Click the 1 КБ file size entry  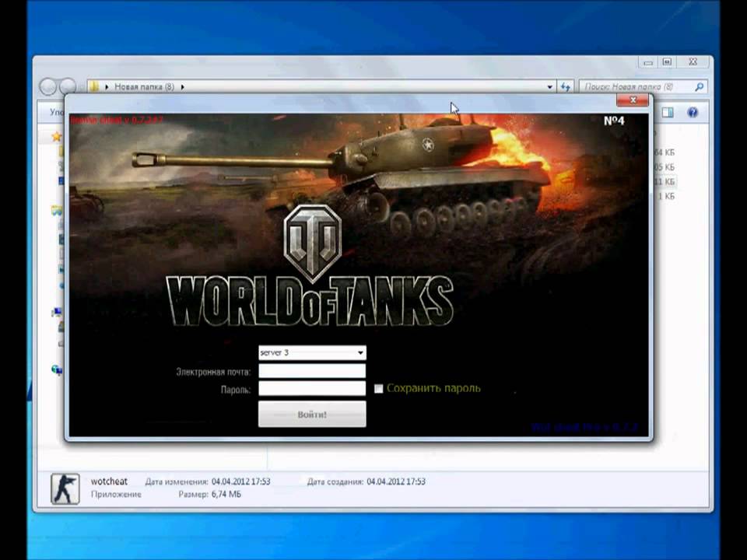tap(667, 196)
